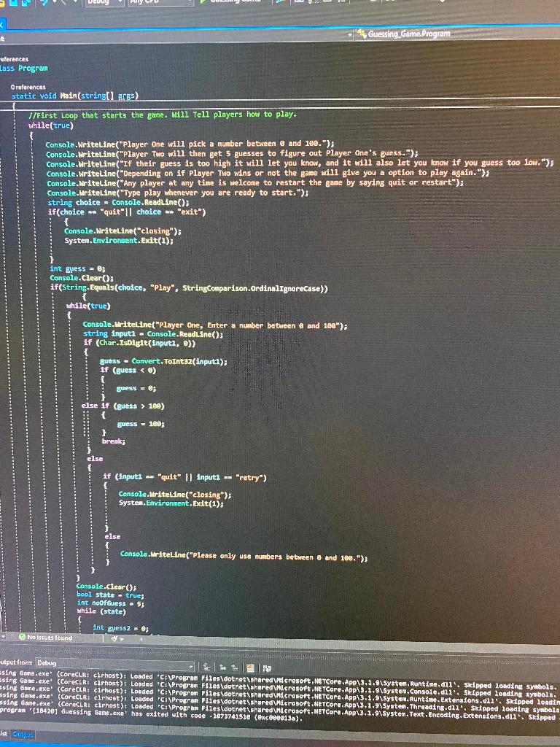Click the code cleanup broom icon
This screenshot has height=747, width=560.
(x=115, y=638)
